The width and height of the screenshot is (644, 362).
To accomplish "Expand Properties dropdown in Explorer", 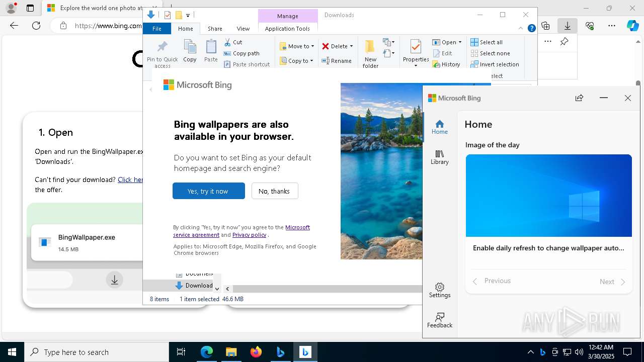I will click(x=416, y=66).
